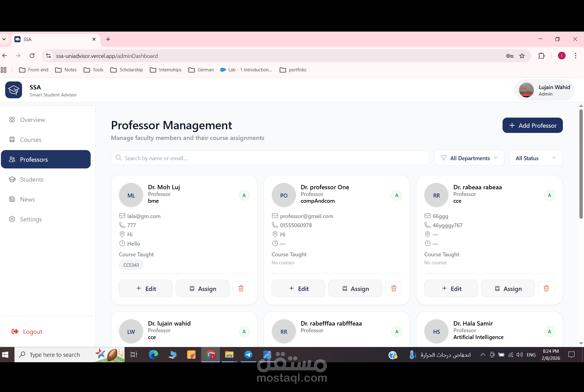Open the Front-end bookmarks folder
The image size is (584, 392).
point(34,70)
